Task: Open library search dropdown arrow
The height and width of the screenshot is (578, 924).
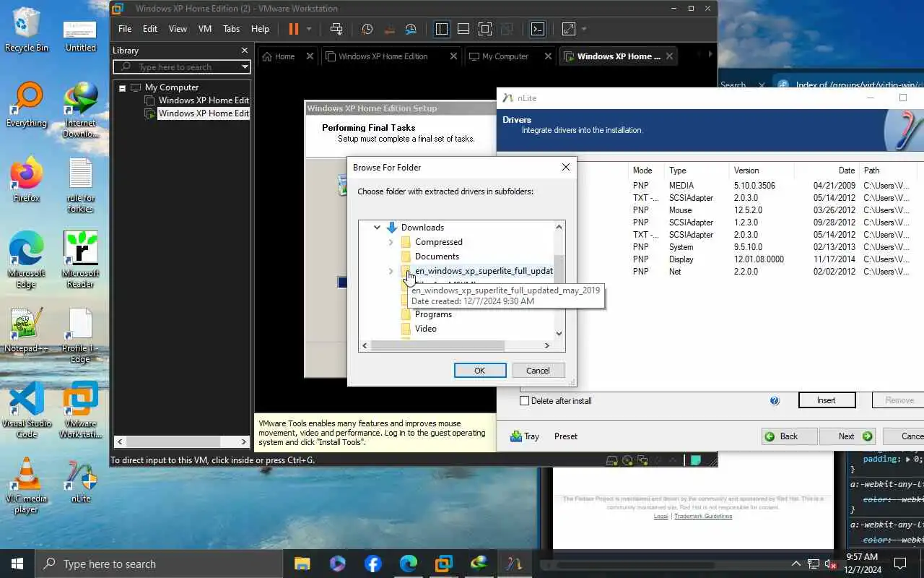Action: (x=245, y=66)
